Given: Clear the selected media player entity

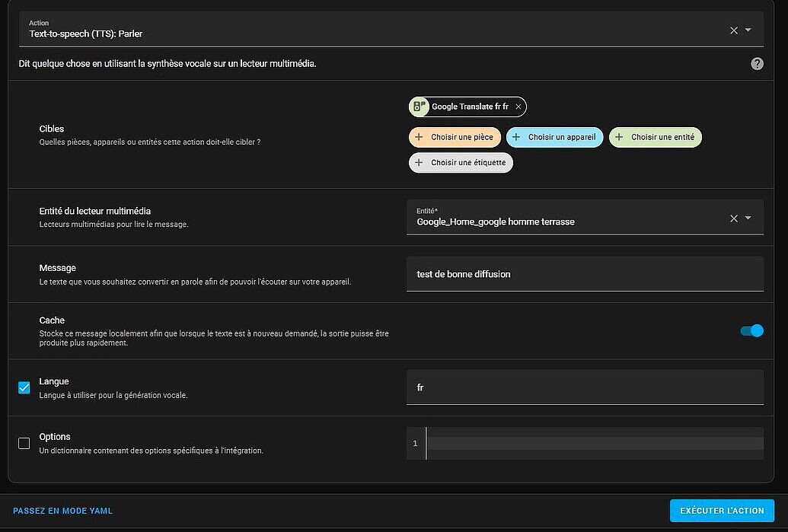Looking at the screenshot, I should [x=732, y=218].
